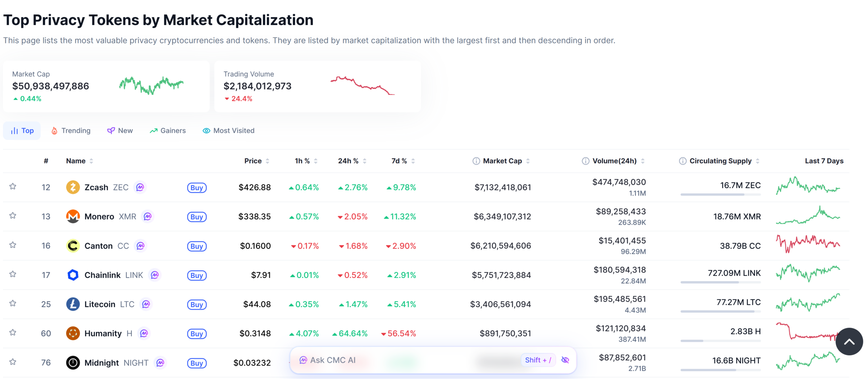Open the Chainlink coin name link
This screenshot has height=379, width=868.
[102, 275]
